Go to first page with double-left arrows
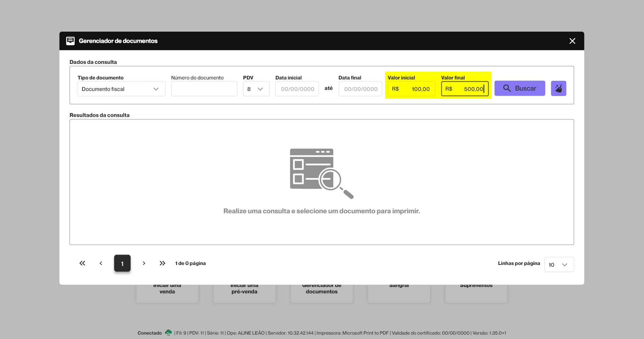 point(82,263)
